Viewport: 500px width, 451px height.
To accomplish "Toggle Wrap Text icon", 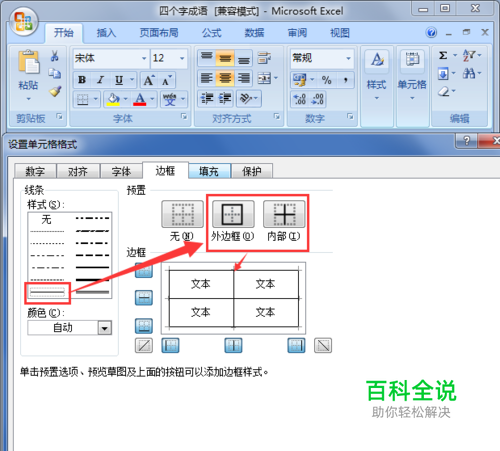I will (x=264, y=58).
